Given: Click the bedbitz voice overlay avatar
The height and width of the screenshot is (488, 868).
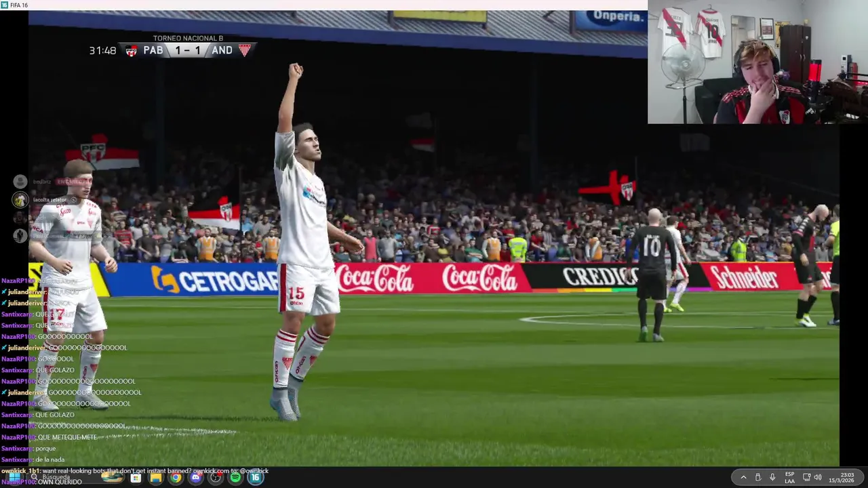Looking at the screenshot, I should 20,181.
